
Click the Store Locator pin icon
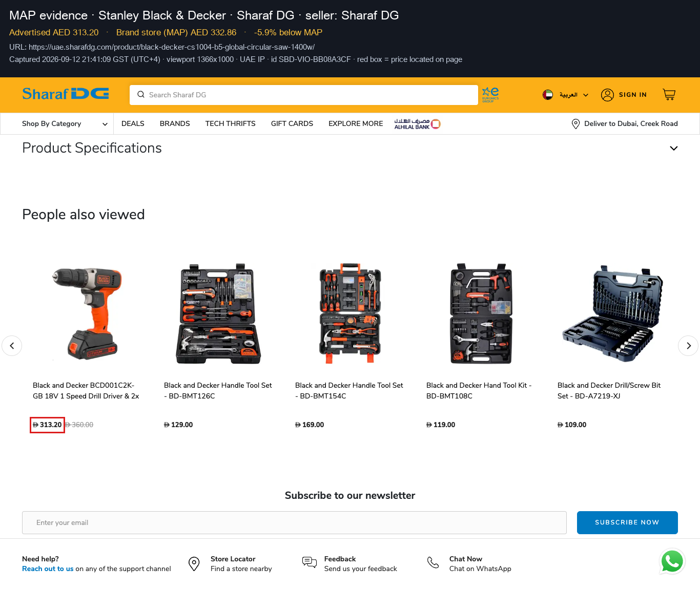pyautogui.click(x=194, y=564)
